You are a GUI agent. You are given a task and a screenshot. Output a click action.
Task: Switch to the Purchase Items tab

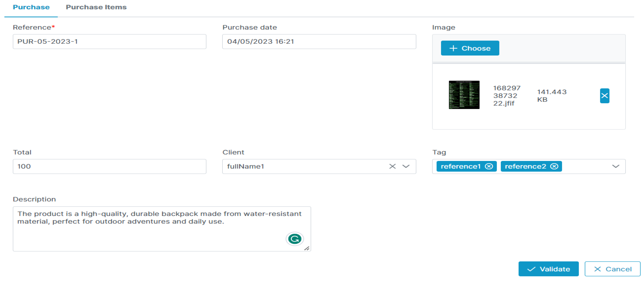pos(96,7)
